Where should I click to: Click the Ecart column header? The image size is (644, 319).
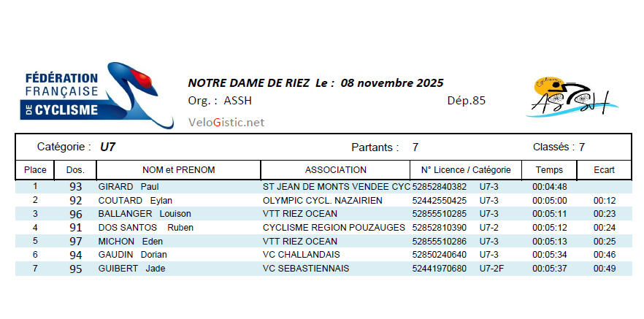click(x=604, y=170)
